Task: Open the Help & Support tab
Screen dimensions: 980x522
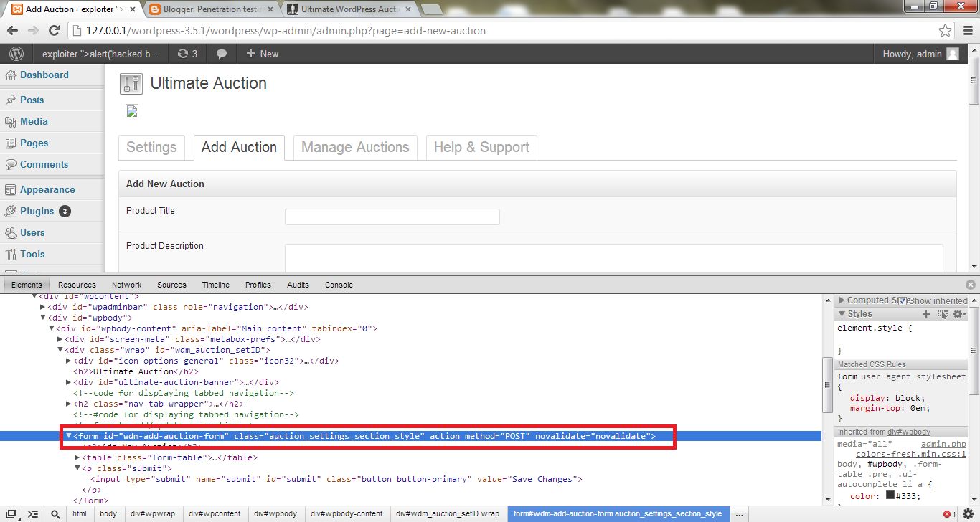Action: (481, 148)
